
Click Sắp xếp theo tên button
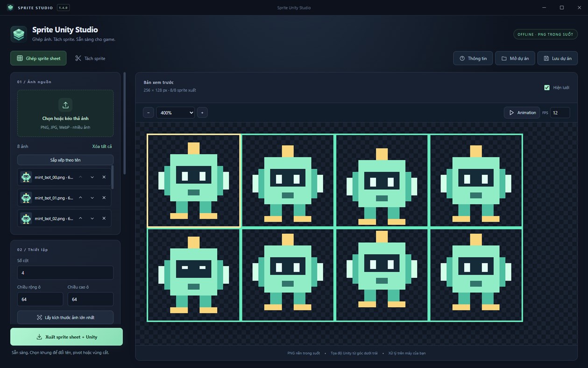(x=65, y=160)
